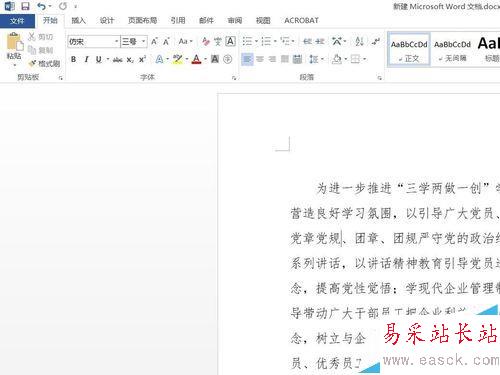The image size is (500, 375).
Task: Open the font color dropdown arrow
Action: 205,60
